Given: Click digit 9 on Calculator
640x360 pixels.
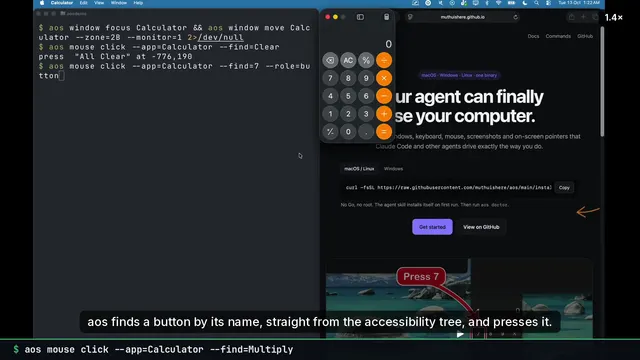Looking at the screenshot, I should [366, 78].
